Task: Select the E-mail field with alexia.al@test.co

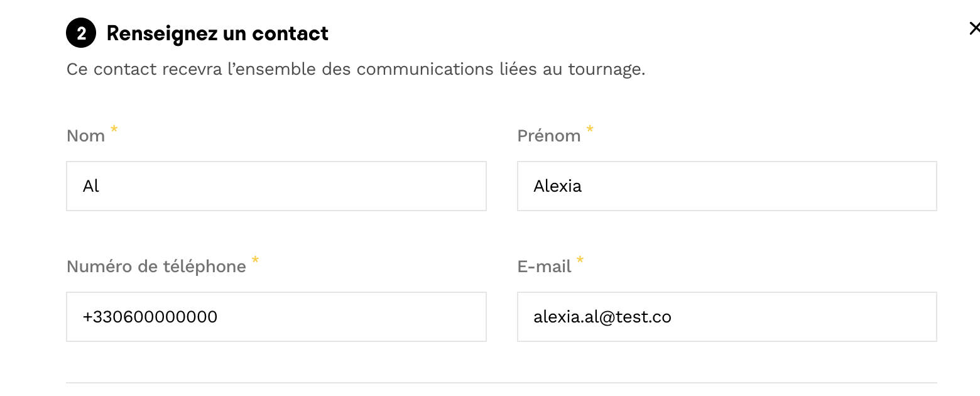Action: coord(727,317)
